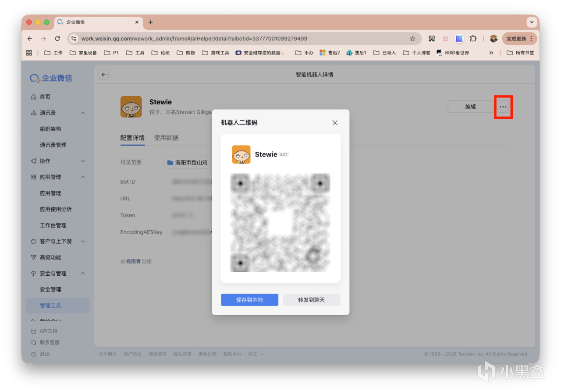Open the PT bookmark folder
This screenshot has width=561, height=392.
(112, 53)
